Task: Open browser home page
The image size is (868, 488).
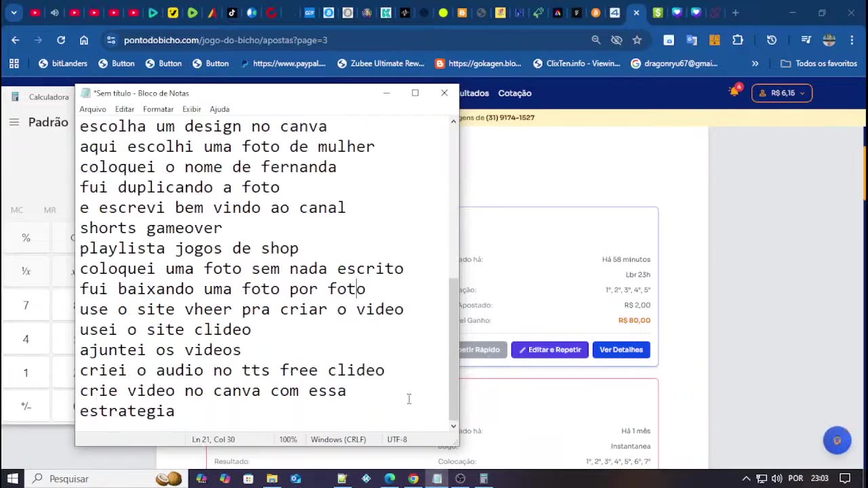Action: pyautogui.click(x=84, y=40)
